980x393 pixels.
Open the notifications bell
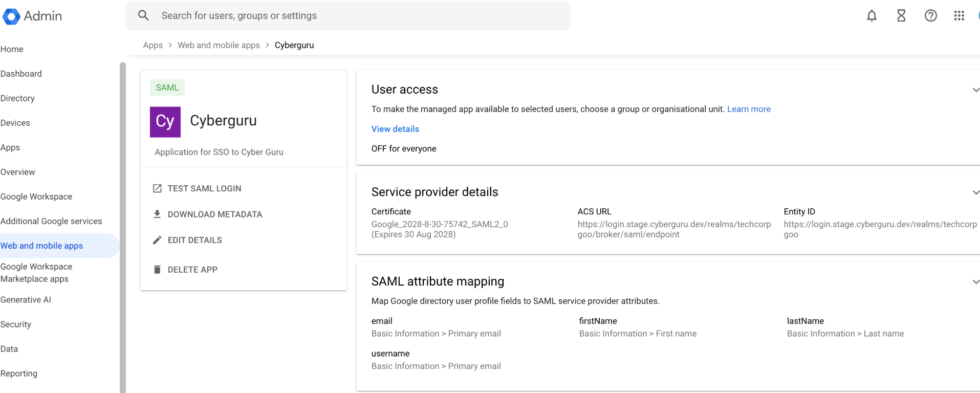tap(872, 16)
